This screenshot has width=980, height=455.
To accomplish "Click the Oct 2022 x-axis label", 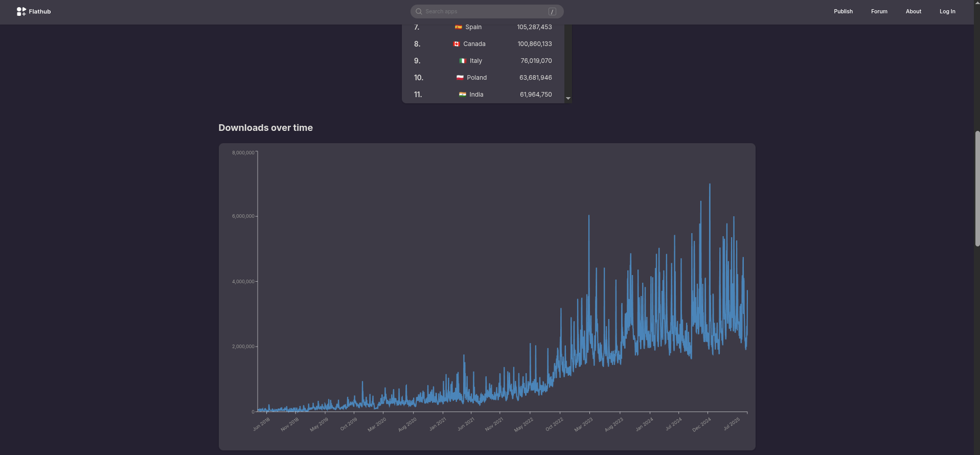I will tap(554, 424).
